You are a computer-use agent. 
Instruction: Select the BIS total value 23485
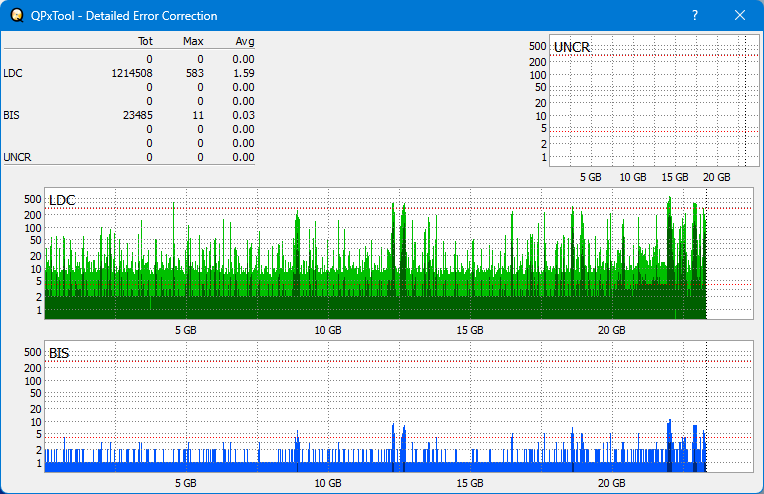pyautogui.click(x=137, y=115)
